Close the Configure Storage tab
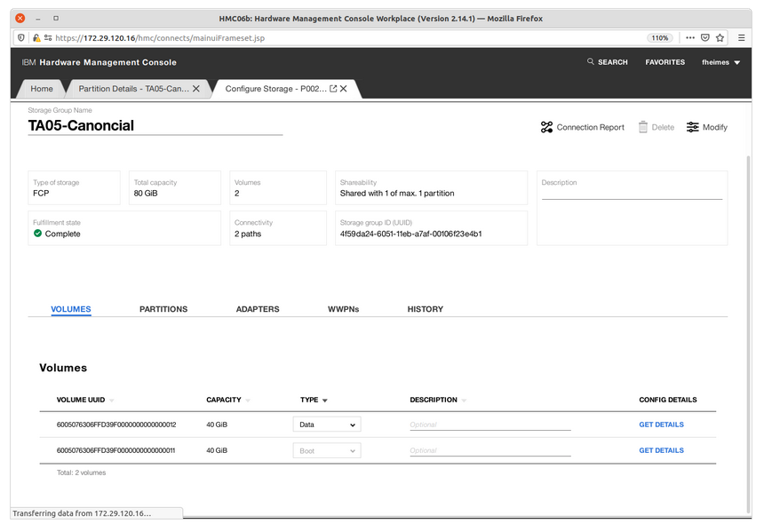764x532 pixels. pyautogui.click(x=344, y=89)
